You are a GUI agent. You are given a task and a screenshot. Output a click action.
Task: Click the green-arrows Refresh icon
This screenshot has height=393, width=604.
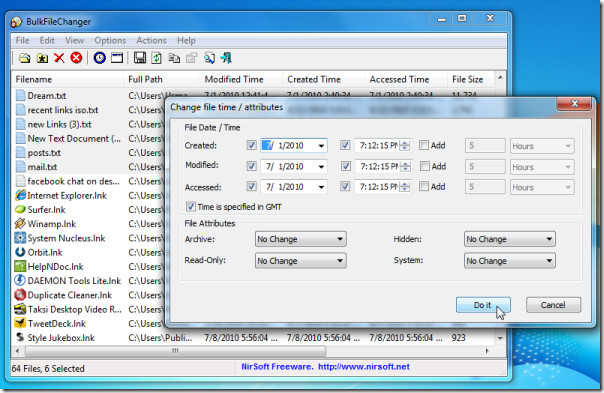click(x=156, y=58)
